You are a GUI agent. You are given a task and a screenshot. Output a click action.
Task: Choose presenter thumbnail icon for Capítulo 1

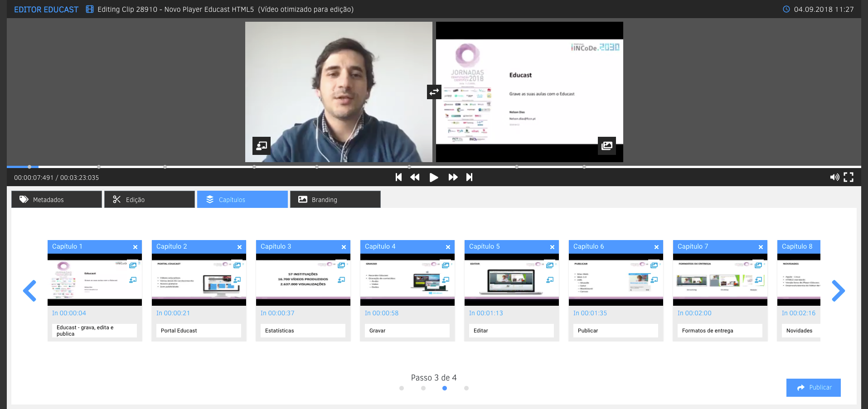[133, 280]
